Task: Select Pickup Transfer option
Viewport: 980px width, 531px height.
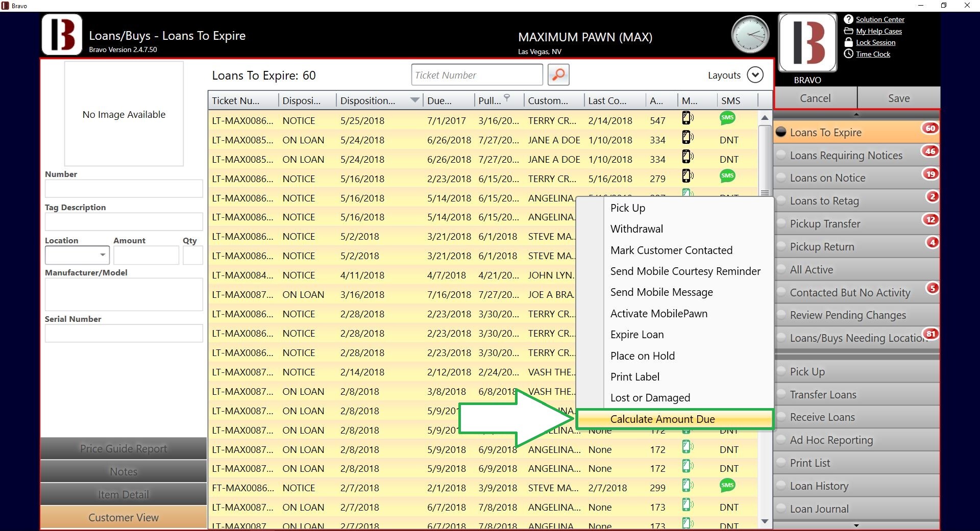Action: 856,223
